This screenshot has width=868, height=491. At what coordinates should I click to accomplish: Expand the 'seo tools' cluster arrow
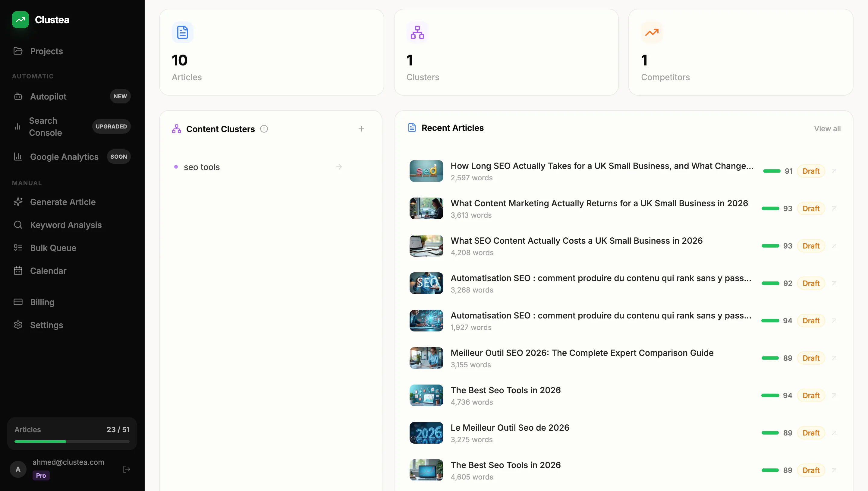(339, 167)
